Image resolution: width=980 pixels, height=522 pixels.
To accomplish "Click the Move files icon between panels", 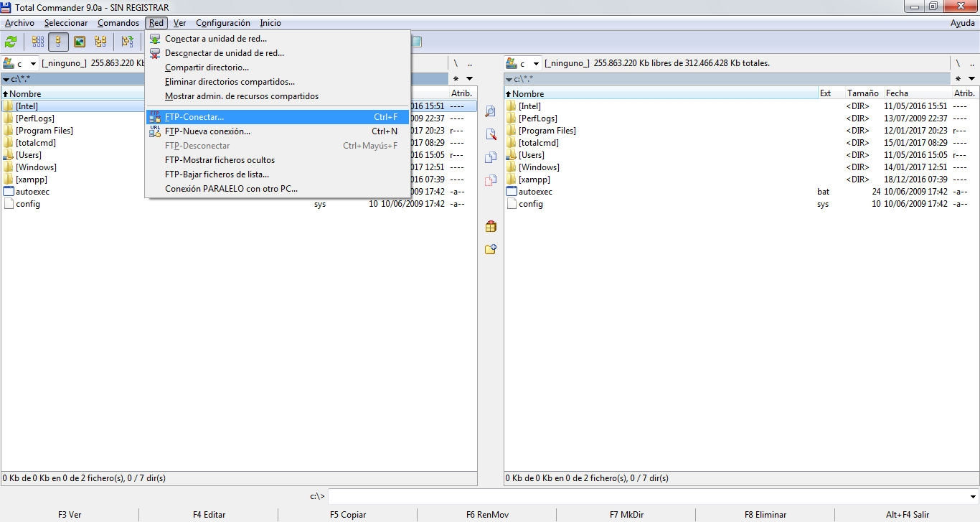I will pyautogui.click(x=491, y=180).
